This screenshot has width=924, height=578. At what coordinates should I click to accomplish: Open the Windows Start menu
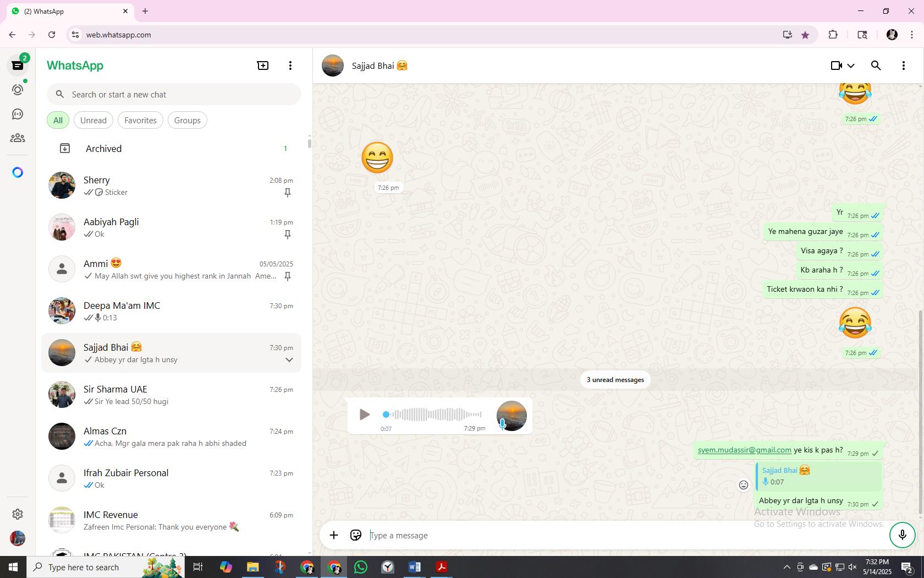pyautogui.click(x=13, y=567)
